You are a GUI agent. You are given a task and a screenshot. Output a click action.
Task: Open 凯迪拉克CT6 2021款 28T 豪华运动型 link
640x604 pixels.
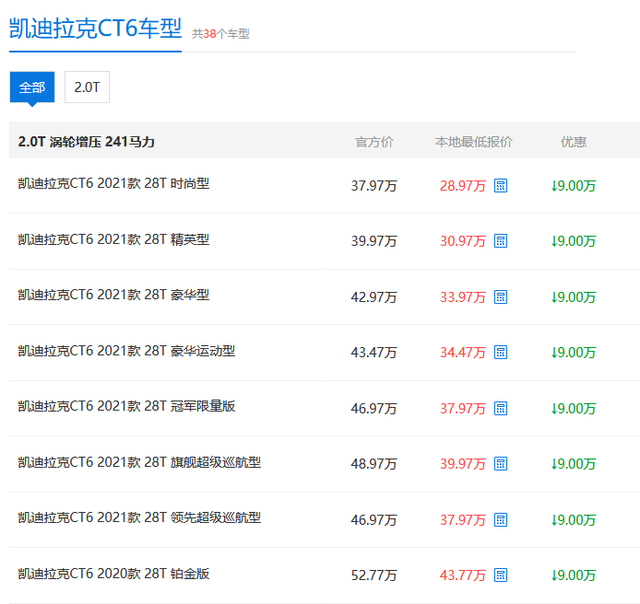[x=126, y=351]
